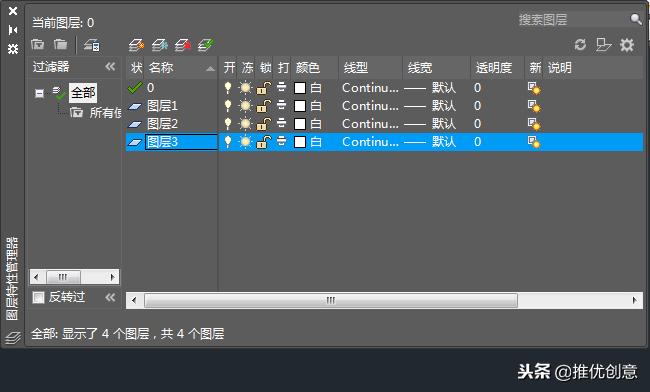The width and height of the screenshot is (650, 392).
Task: Click the palette properties icon on sidebar
Action: tap(13, 49)
